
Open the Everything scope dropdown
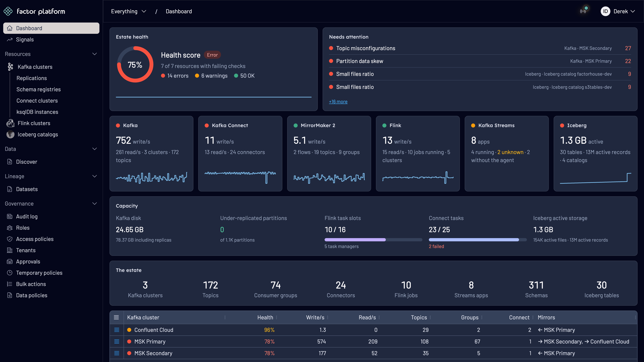point(129,11)
